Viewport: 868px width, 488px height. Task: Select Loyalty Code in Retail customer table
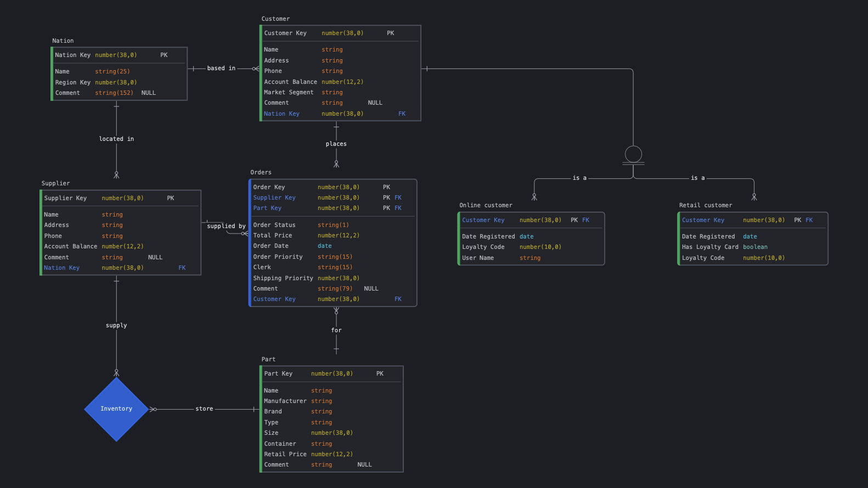(753, 258)
